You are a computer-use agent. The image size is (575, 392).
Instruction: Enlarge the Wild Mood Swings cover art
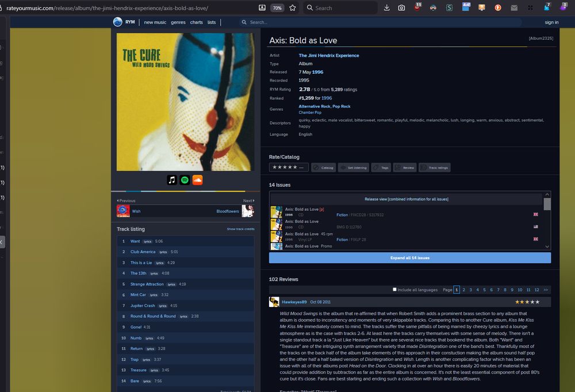pos(185,102)
